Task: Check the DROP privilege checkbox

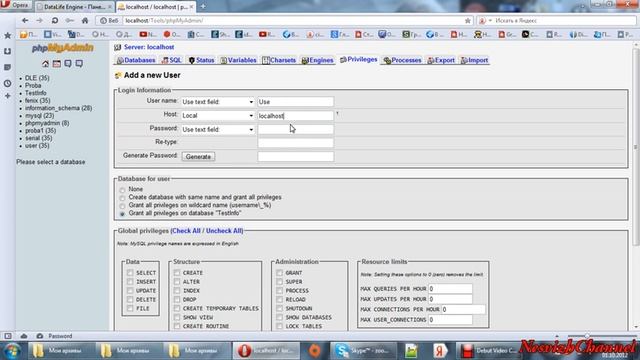Action: pyautogui.click(x=177, y=299)
